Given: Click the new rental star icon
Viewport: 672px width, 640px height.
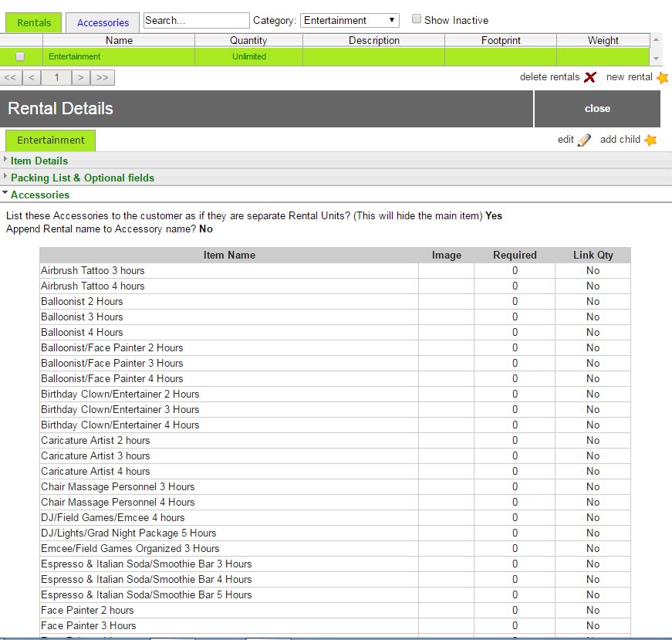Looking at the screenshot, I should click(662, 77).
